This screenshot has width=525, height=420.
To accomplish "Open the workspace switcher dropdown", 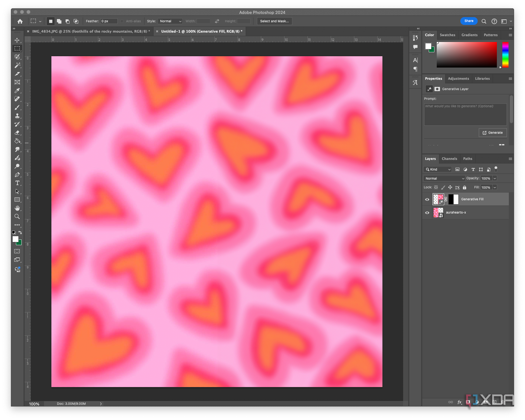I will [506, 21].
